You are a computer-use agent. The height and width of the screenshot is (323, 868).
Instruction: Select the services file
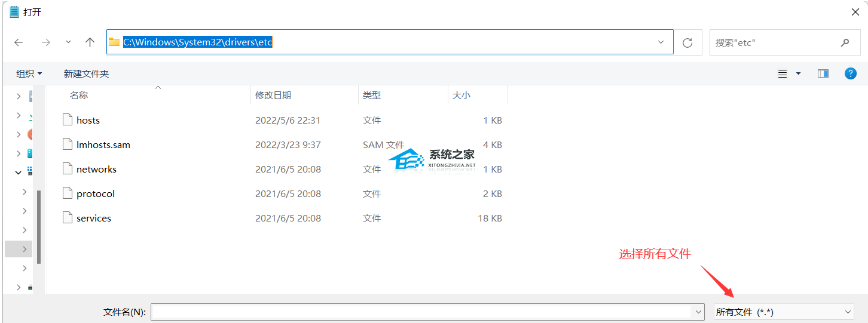tap(94, 218)
